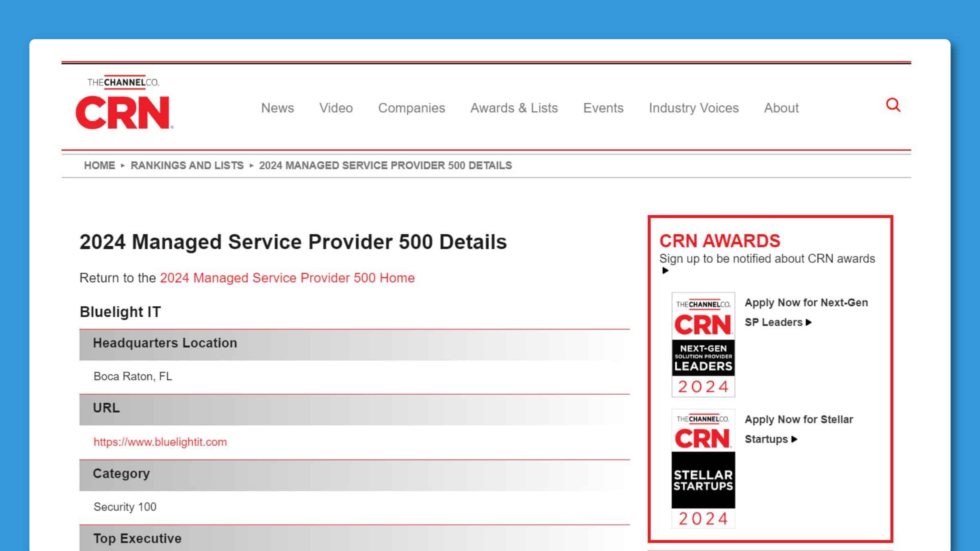The width and height of the screenshot is (980, 551).
Task: Open the About menu item
Action: (x=781, y=108)
